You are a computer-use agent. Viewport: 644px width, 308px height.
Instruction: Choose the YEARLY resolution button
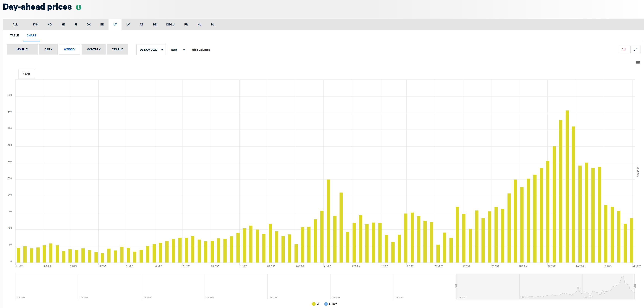pyautogui.click(x=117, y=49)
